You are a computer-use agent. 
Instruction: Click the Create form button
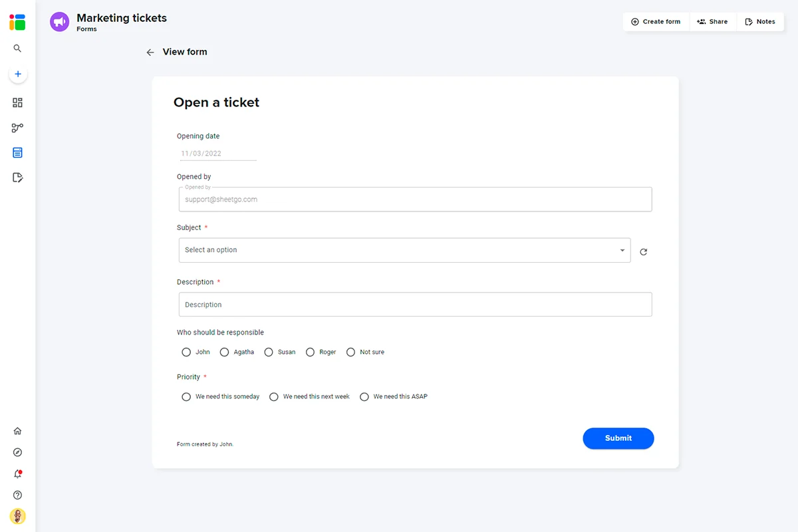[x=656, y=22]
